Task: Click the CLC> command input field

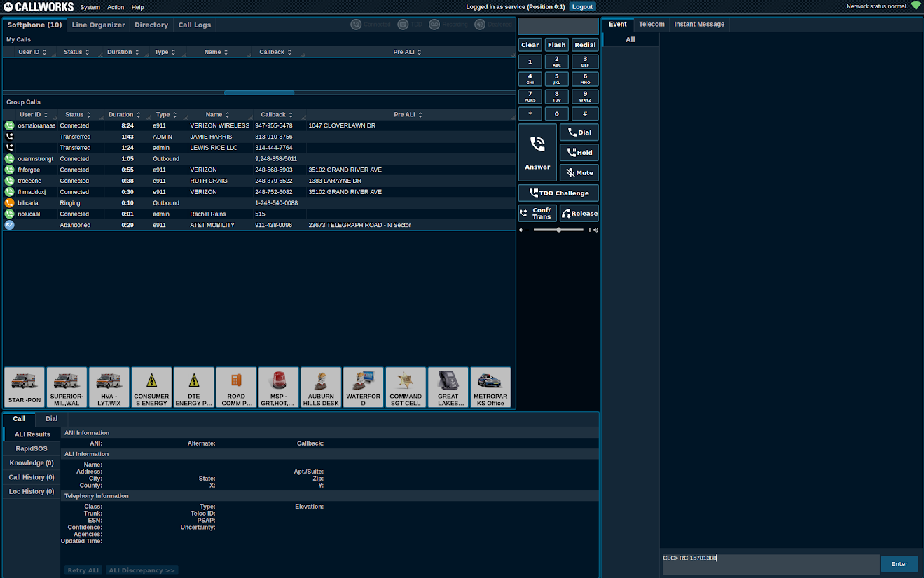Action: (771, 565)
